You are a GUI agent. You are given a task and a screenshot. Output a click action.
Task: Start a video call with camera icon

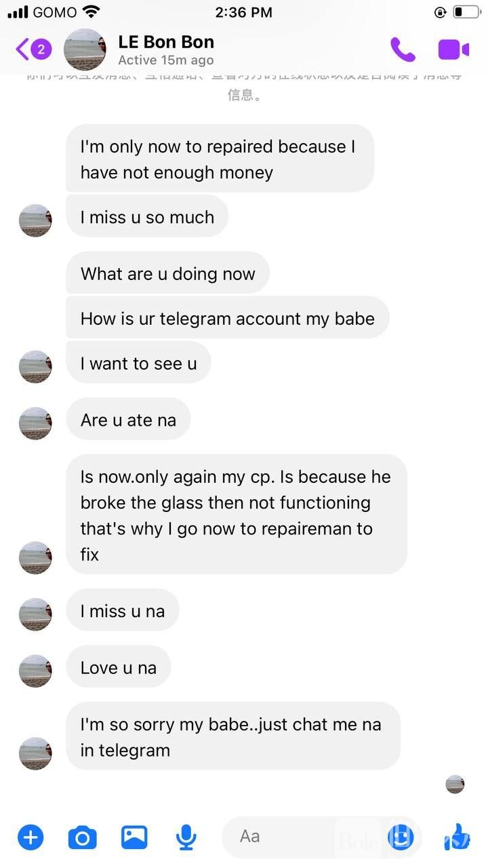tap(453, 50)
